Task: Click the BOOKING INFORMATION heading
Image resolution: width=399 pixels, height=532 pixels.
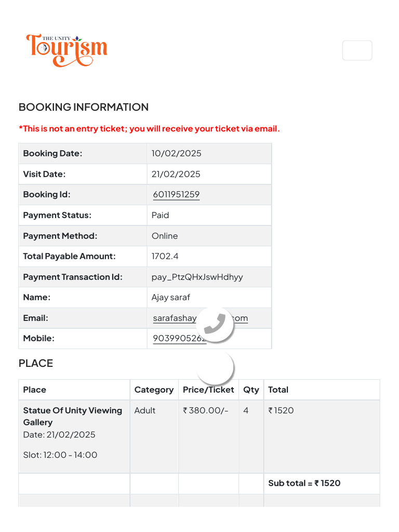Action: [x=84, y=107]
